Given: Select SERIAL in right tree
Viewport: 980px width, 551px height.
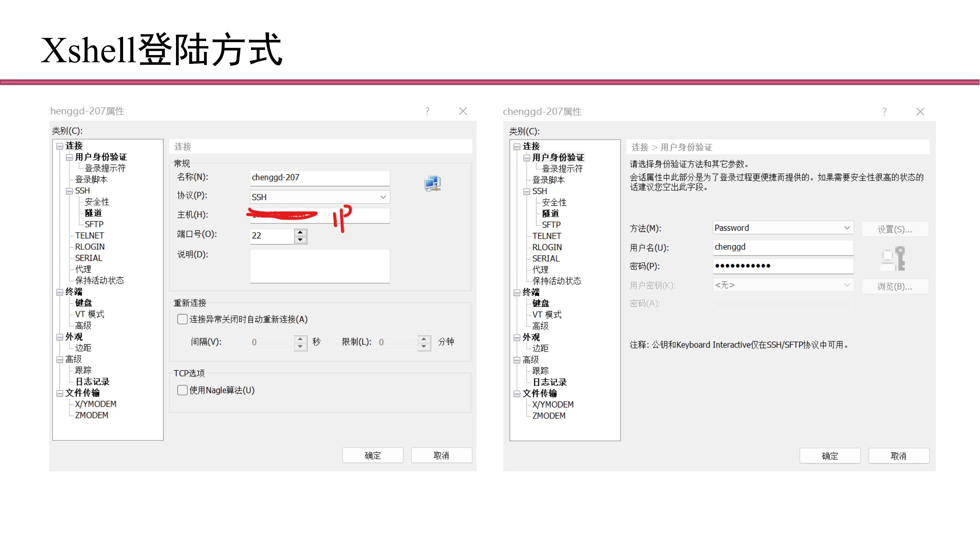Looking at the screenshot, I should click(x=546, y=259).
